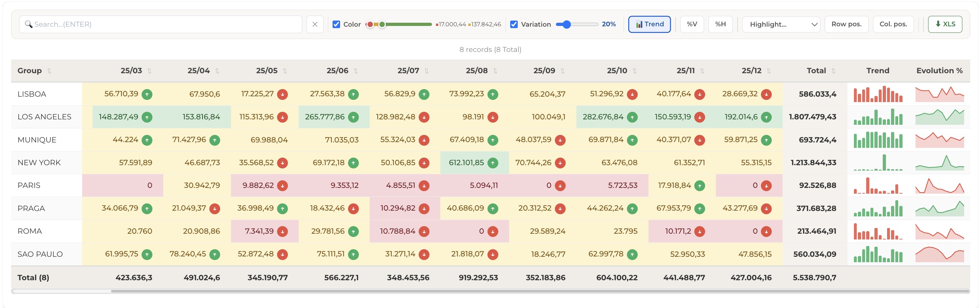Click the green up arrow in SAO PAULO 25/10
Screen dimensions: 980x308
tap(632, 254)
